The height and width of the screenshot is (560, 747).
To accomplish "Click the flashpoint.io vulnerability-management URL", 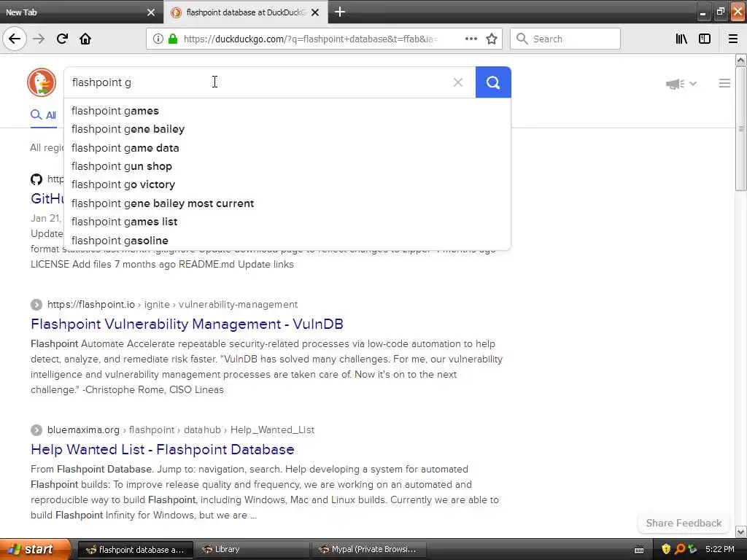I will pyautogui.click(x=172, y=304).
